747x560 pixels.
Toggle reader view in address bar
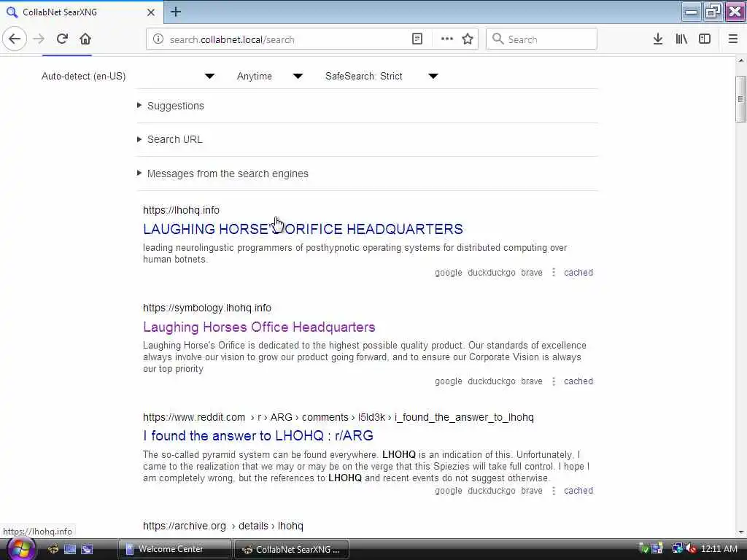[417, 39]
